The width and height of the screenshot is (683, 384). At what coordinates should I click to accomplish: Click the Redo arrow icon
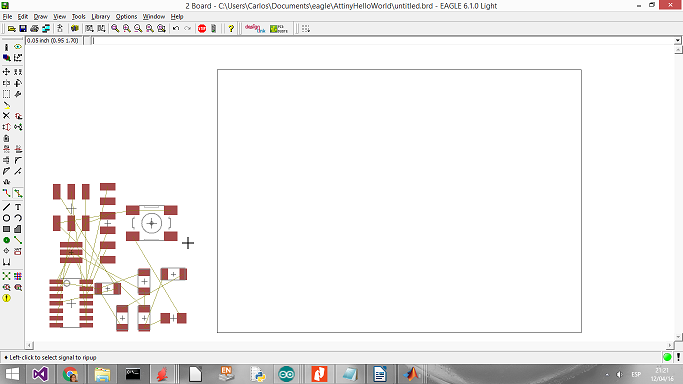click(187, 29)
